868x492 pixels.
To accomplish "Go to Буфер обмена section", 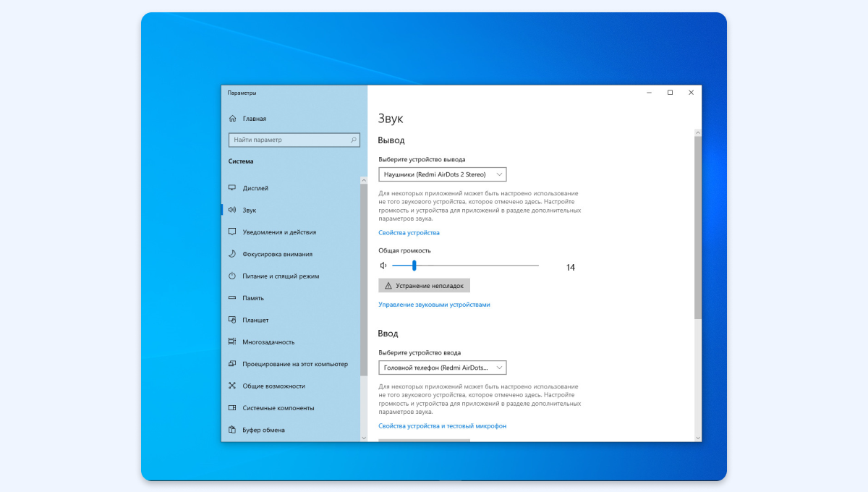I will click(x=263, y=430).
